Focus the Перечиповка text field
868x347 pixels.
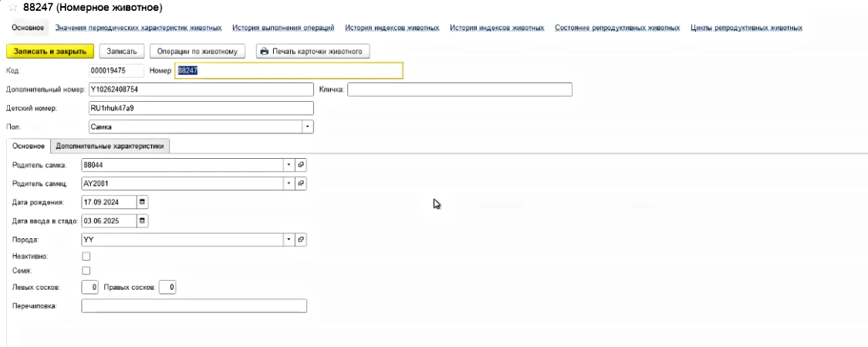pyautogui.click(x=194, y=306)
